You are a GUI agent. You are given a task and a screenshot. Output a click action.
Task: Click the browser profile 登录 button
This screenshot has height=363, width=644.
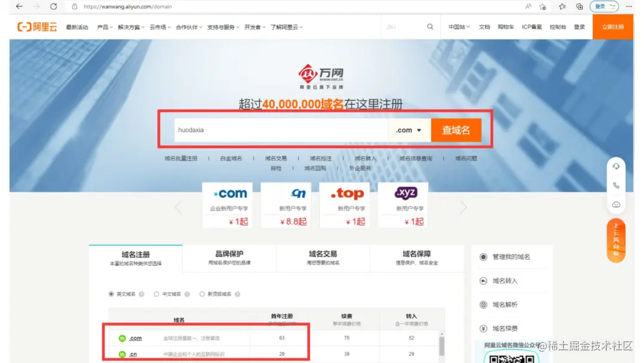[604, 7]
